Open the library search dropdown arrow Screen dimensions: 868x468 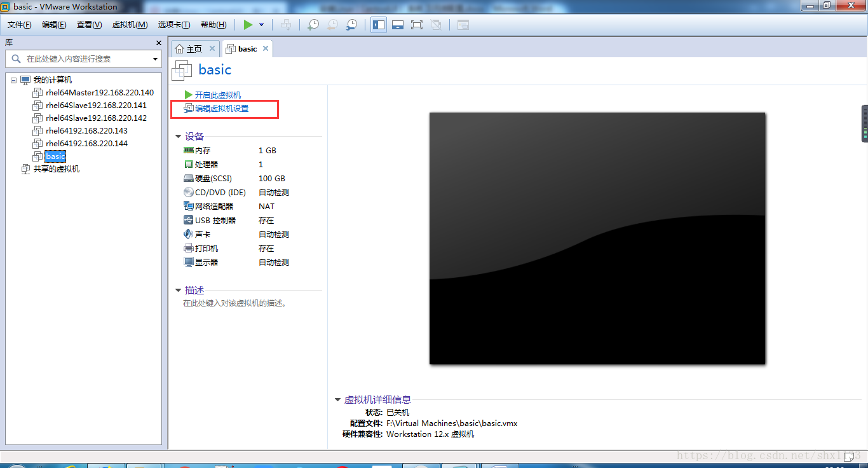coord(156,59)
